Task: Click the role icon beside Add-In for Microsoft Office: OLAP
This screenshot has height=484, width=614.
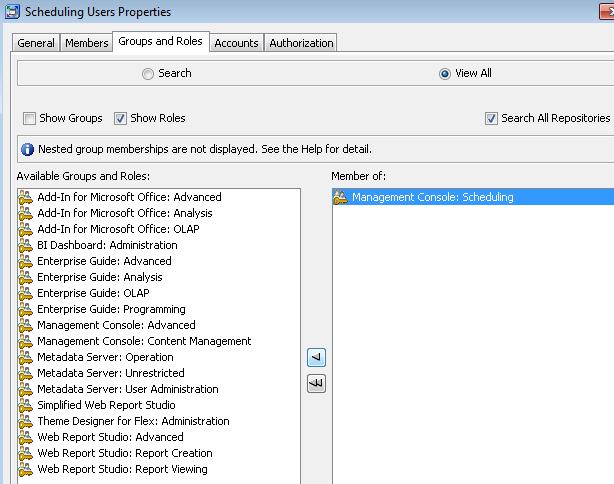Action: (x=26, y=229)
